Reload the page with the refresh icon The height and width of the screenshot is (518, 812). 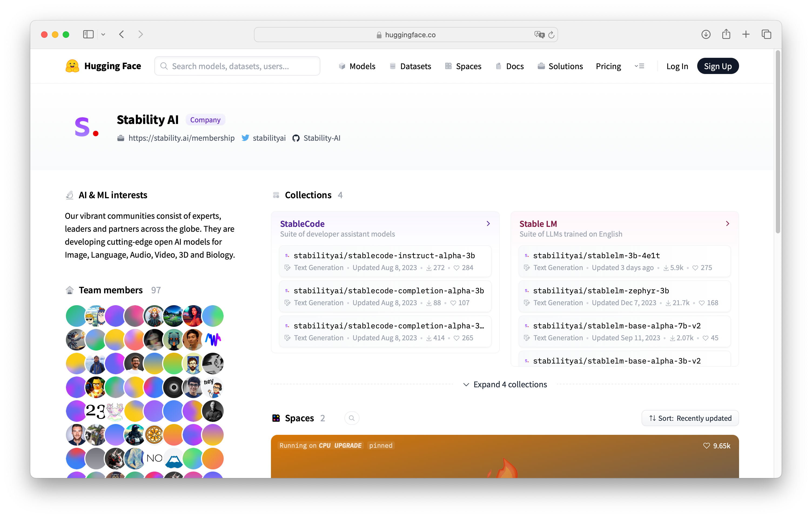pyautogui.click(x=552, y=35)
